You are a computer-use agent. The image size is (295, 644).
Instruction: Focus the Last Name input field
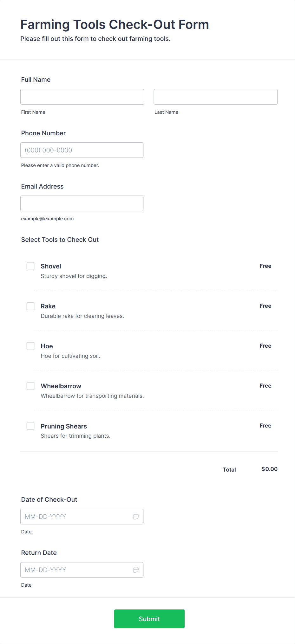tap(216, 97)
